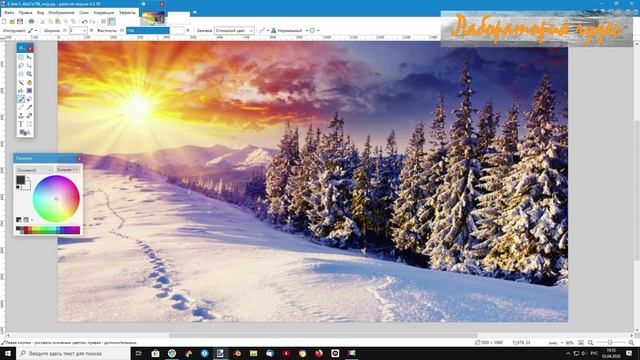Open the antialiasing mode dropdown
This screenshot has height=360, width=640.
263,31
